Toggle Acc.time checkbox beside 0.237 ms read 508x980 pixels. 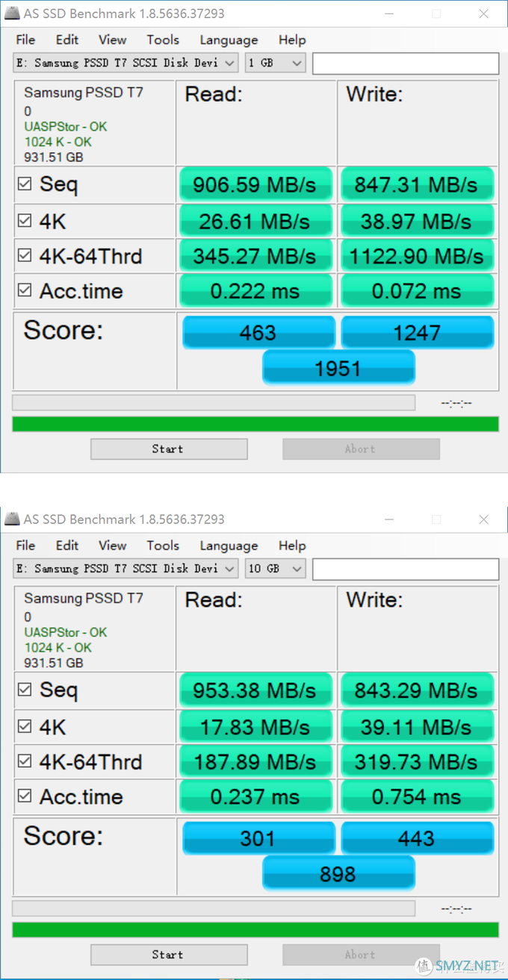click(x=25, y=796)
